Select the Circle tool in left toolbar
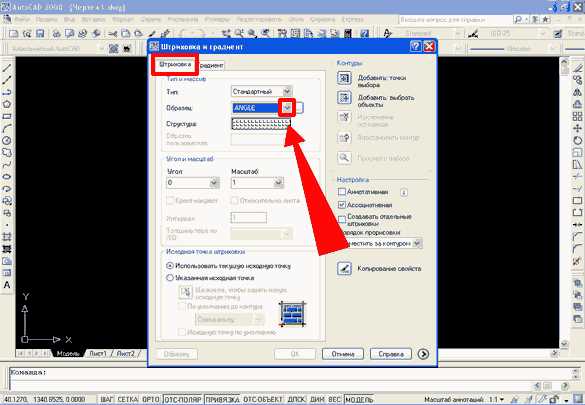Image resolution: width=585 pixels, height=405 pixels. pos(7,141)
